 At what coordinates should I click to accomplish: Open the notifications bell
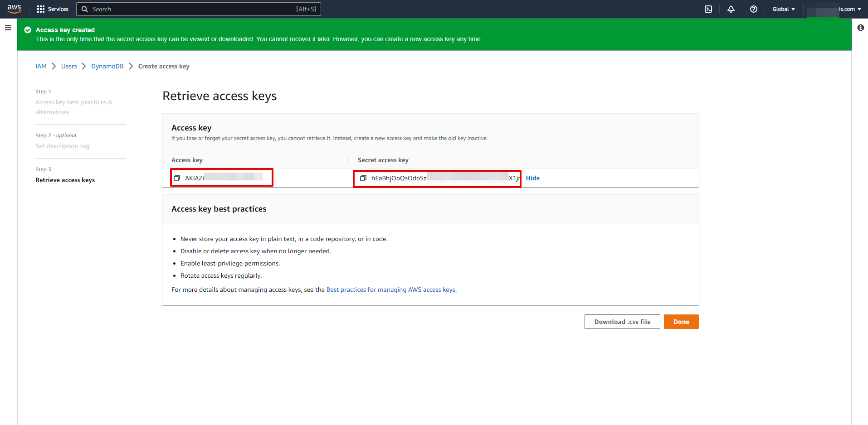coord(731,9)
